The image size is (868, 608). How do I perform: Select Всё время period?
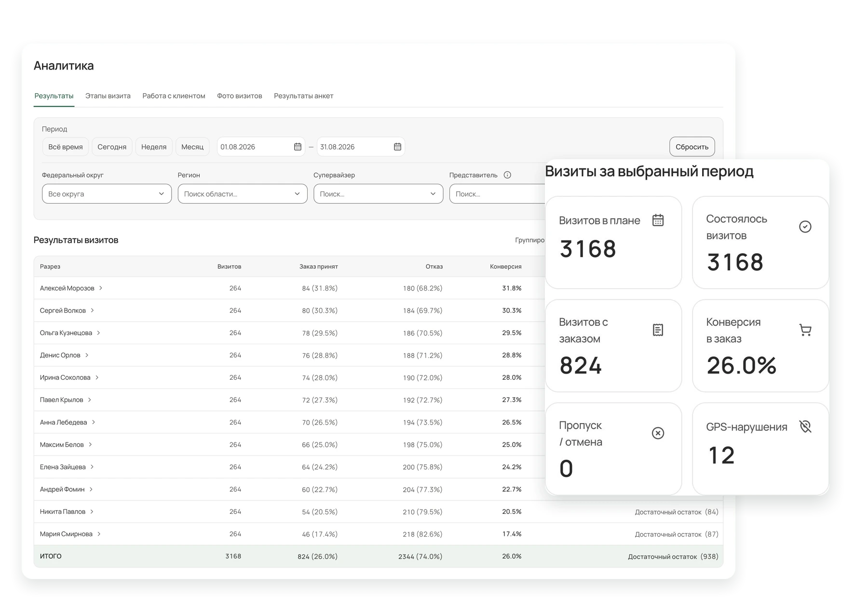[x=66, y=147]
